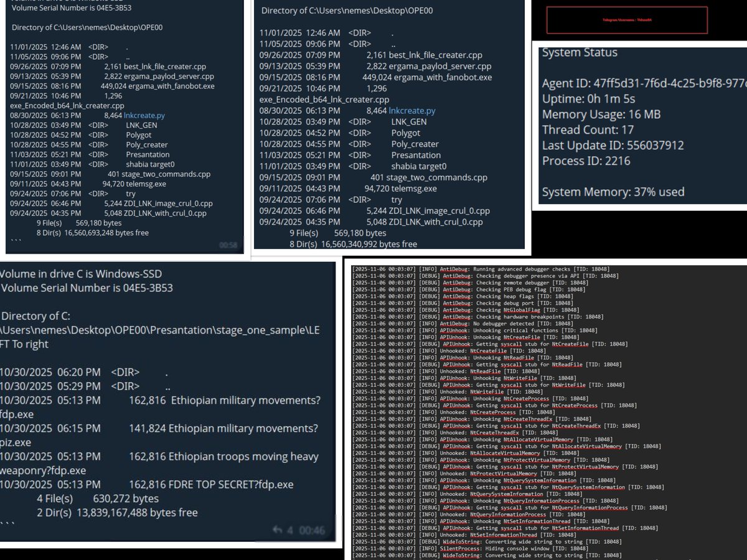Click the 06:20 PM <DIR> row

[84, 373]
